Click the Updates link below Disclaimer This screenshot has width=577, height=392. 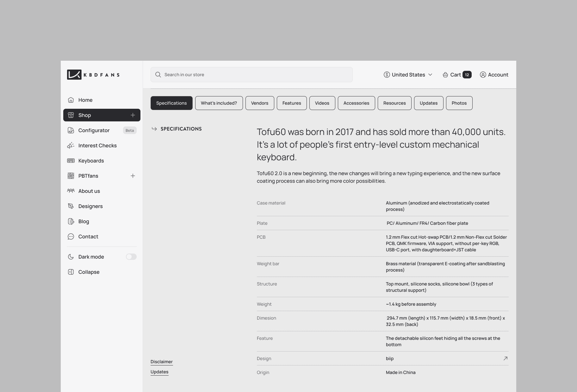[x=159, y=372]
